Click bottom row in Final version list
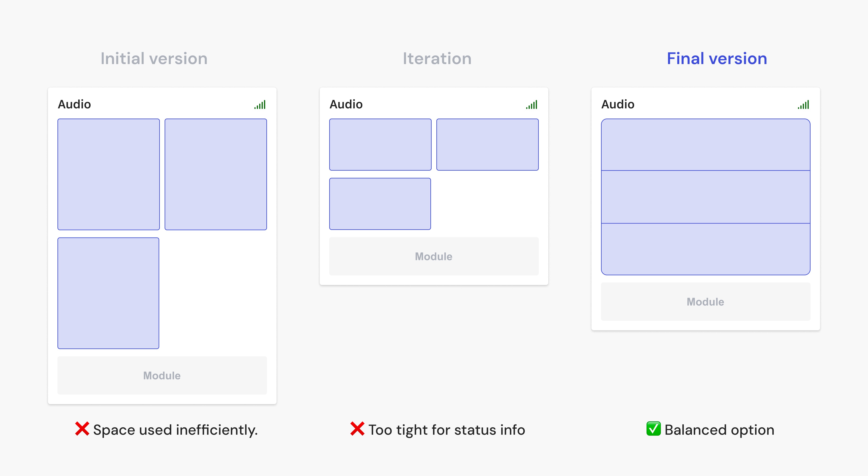The width and height of the screenshot is (868, 476). click(x=706, y=249)
